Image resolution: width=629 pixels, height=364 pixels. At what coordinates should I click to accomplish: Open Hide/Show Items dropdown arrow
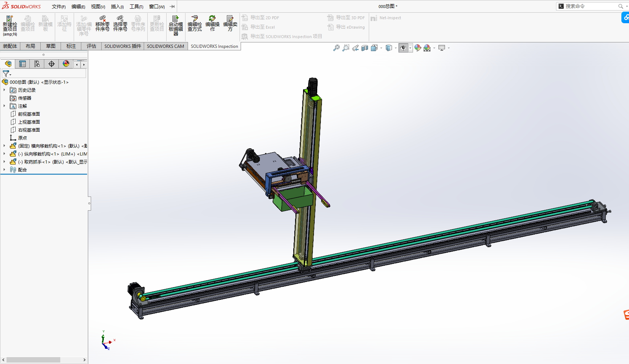tap(411, 48)
